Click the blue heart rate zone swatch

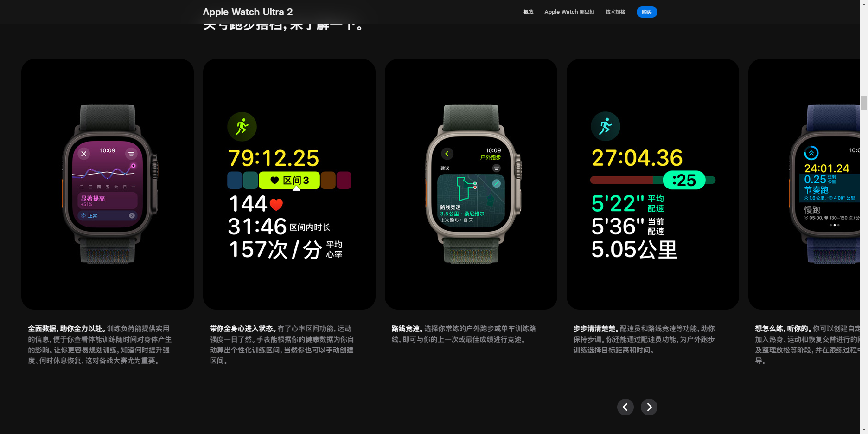[x=235, y=180]
